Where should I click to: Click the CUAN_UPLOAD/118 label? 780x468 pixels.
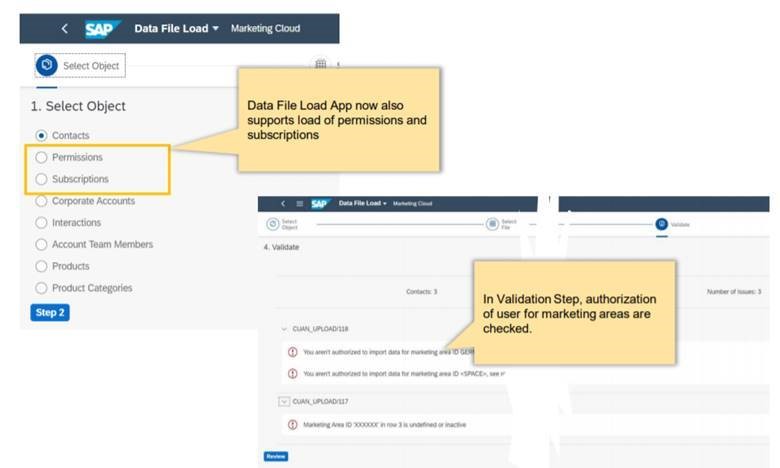(x=320, y=329)
